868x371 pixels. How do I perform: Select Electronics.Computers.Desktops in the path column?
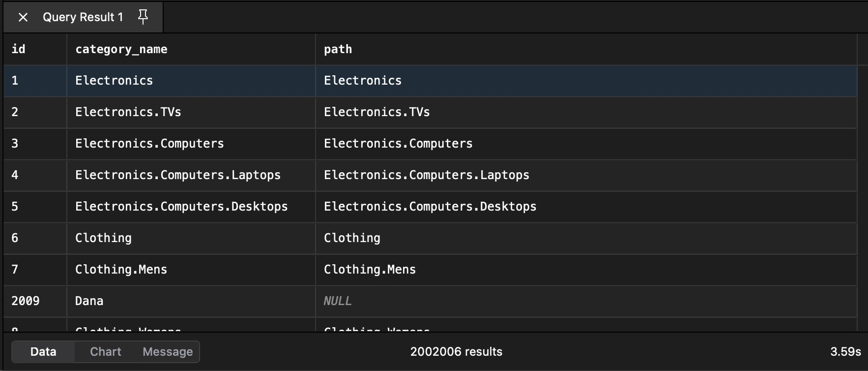coord(430,207)
